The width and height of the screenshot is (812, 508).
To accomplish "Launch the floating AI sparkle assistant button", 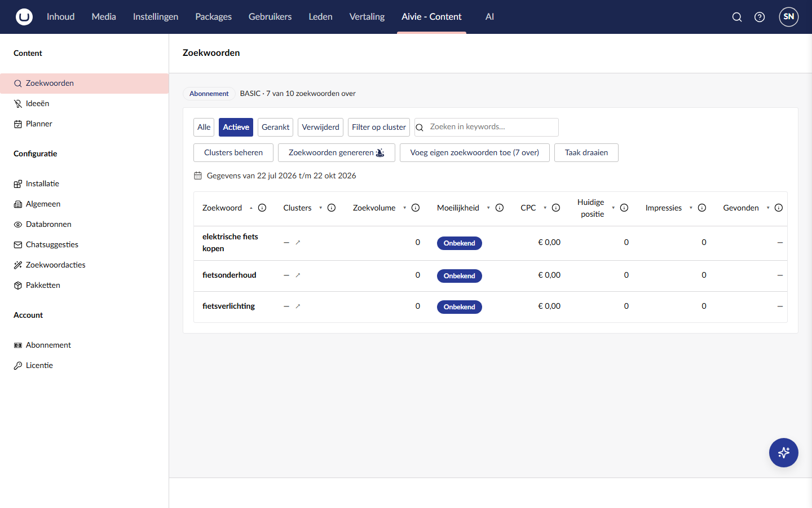I will (784, 453).
